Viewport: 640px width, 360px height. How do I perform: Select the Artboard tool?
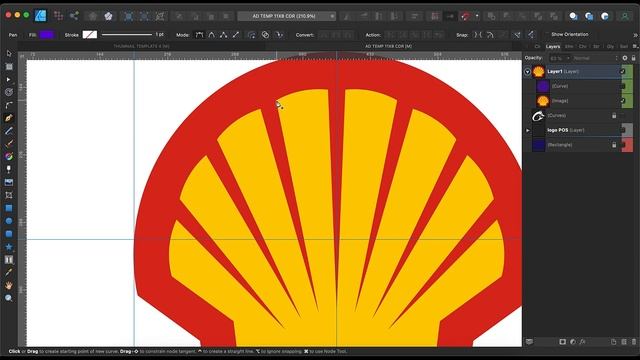click(9, 67)
